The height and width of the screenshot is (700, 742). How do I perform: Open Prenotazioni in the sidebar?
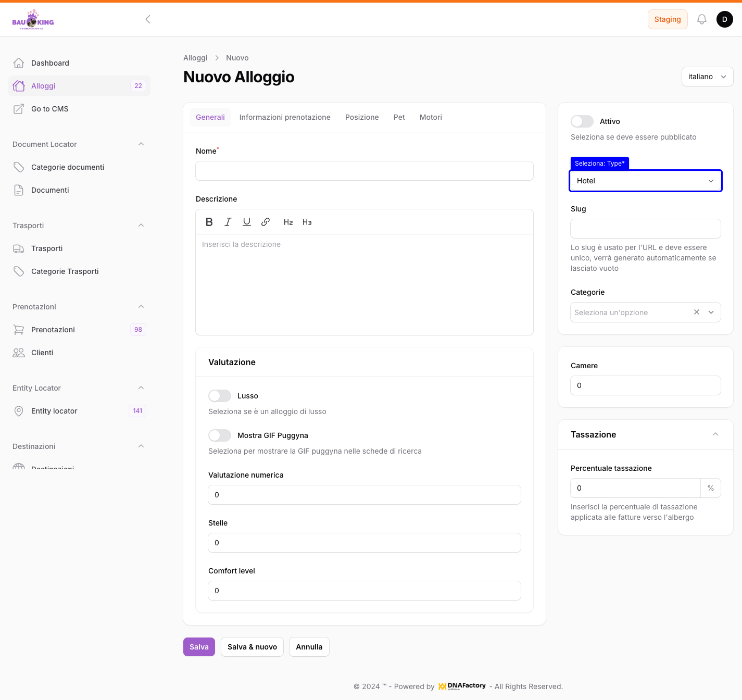tap(53, 330)
